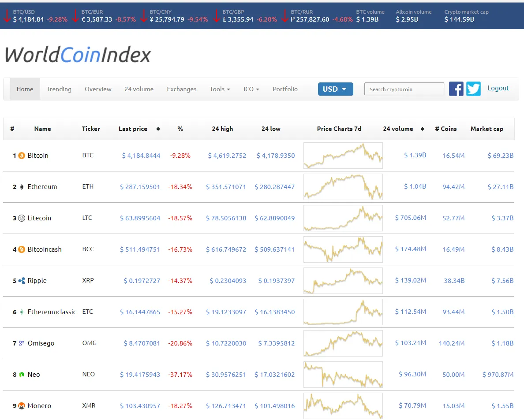524x420 pixels.
Task: View Ethereum 7d price chart
Action: coord(343,187)
